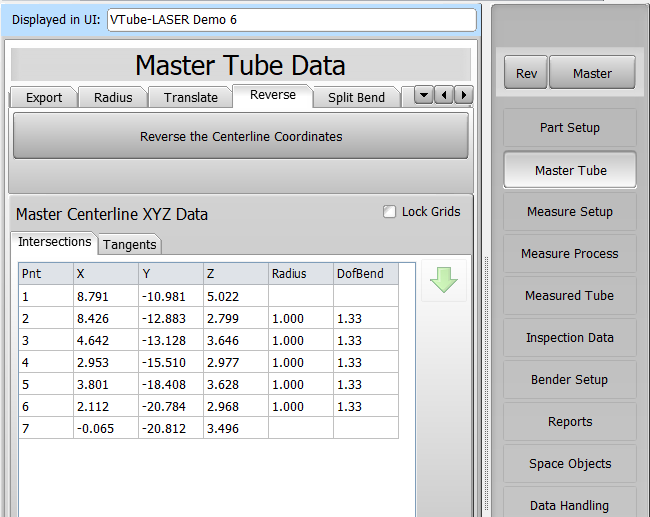650x517 pixels.
Task: Select Y cell value -18.408
Action: tap(171, 384)
